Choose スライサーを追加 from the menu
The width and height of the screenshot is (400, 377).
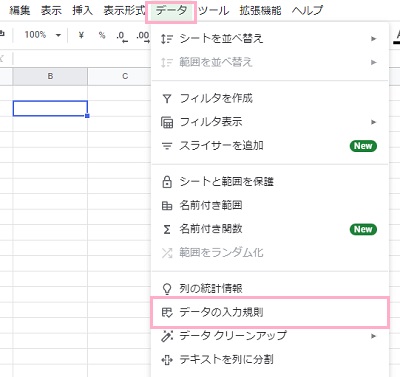click(x=270, y=146)
